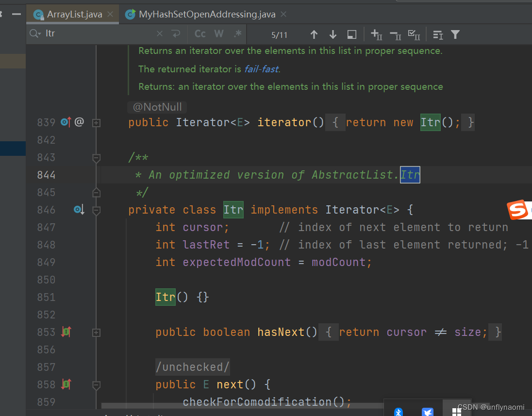Open multi-line search options icon
This screenshot has height=416, width=532.
pos(438,34)
